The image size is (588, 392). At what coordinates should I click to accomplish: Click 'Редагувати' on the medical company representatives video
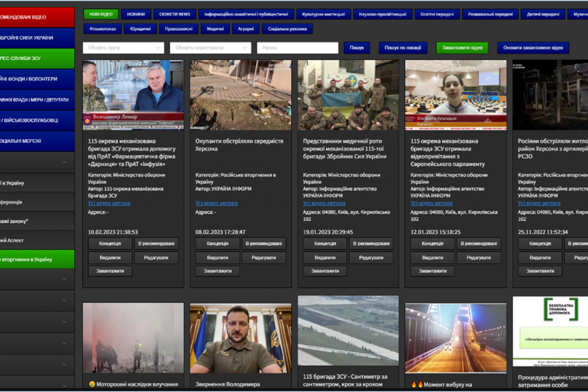tap(371, 258)
